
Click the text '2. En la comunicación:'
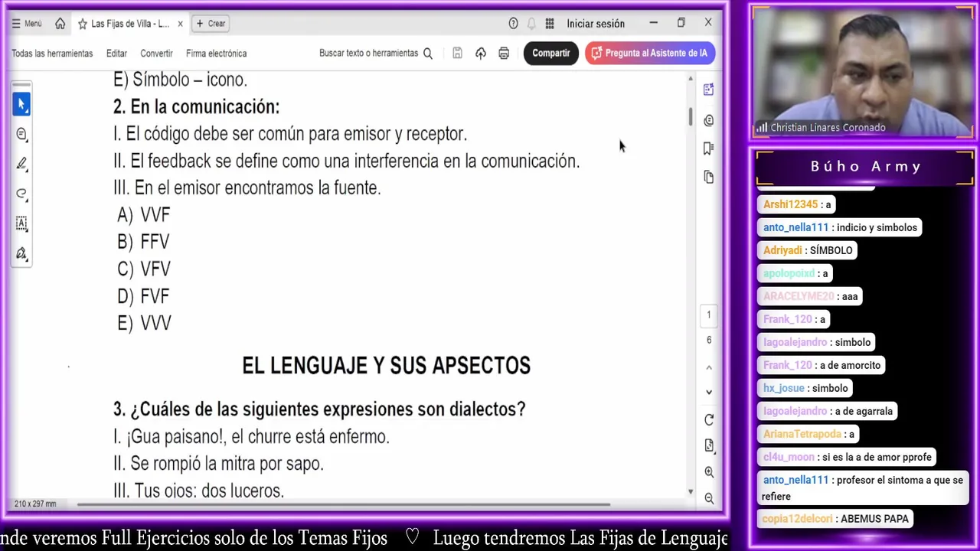[x=197, y=107]
